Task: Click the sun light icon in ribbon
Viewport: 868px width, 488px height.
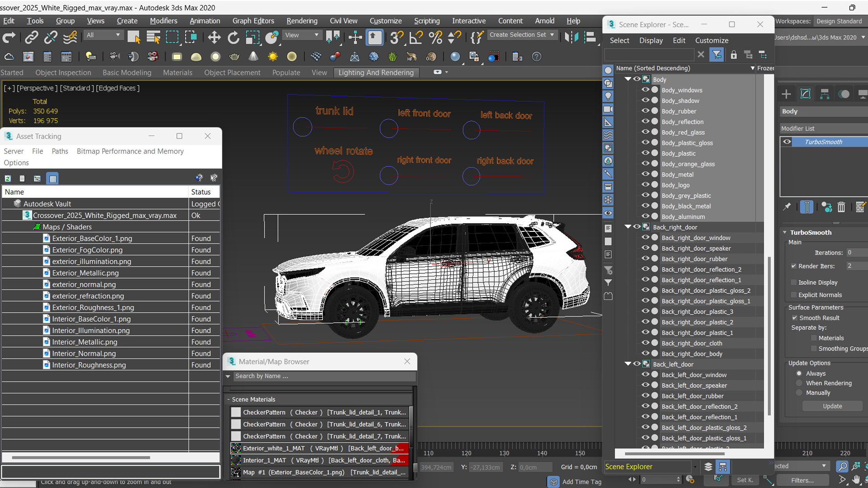Action: [x=273, y=56]
